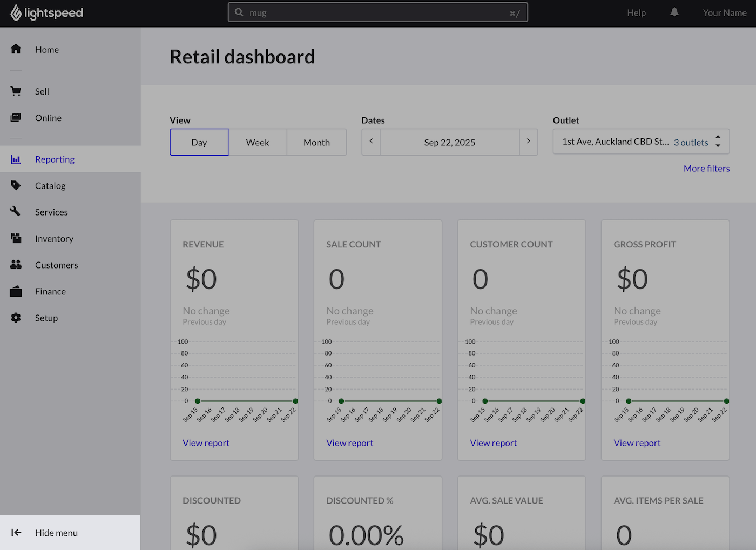Click More filters
Screen dimensions: 756x550
[x=706, y=168]
